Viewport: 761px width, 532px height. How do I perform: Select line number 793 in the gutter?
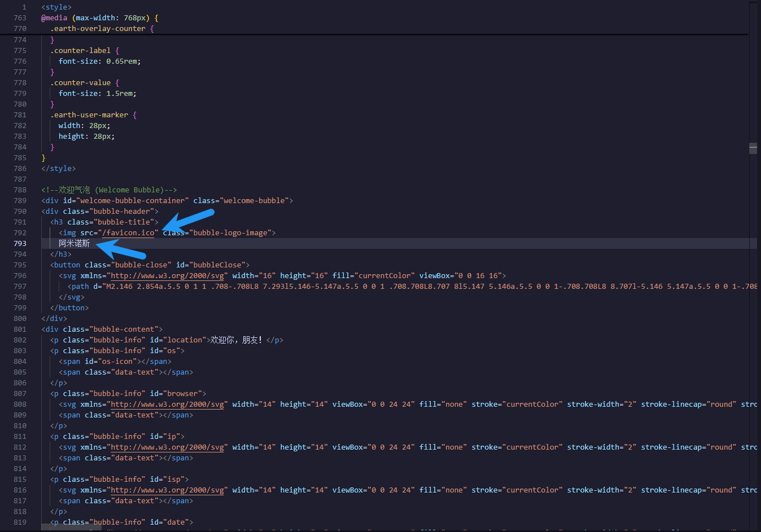20,244
